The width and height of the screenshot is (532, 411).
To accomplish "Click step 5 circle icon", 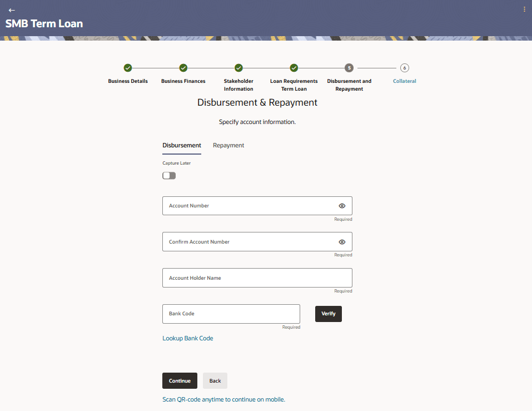I will (349, 68).
